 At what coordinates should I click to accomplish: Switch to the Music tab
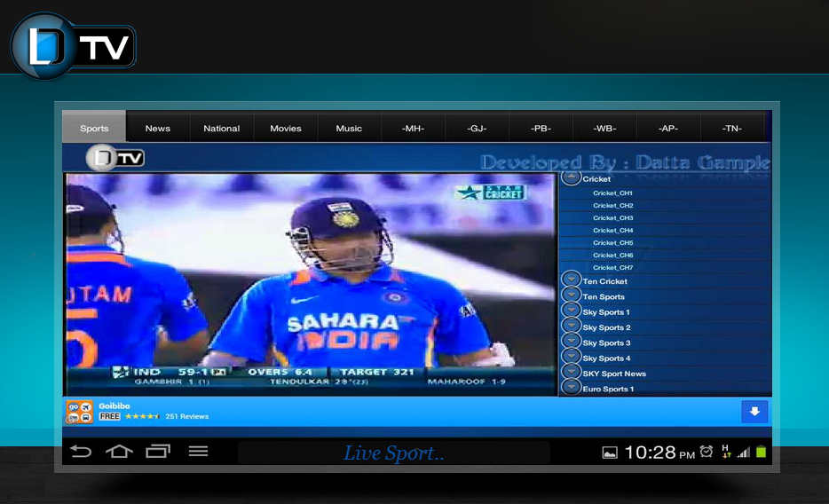tap(349, 128)
